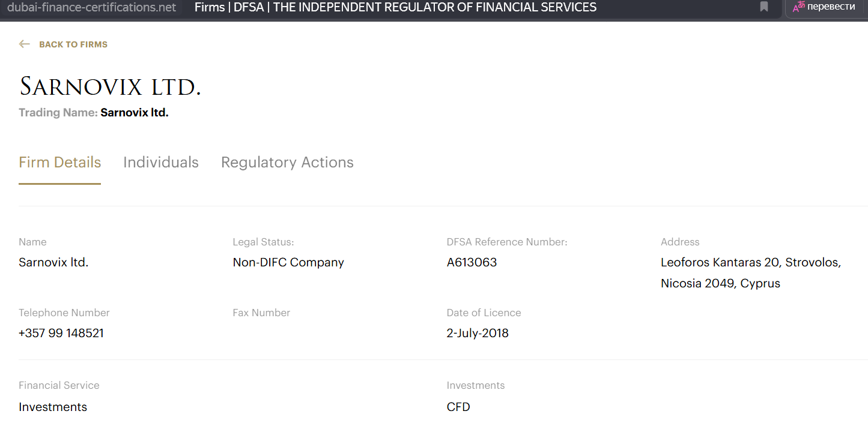Select the Firm Details tab
The height and width of the screenshot is (432, 868).
[x=60, y=163]
